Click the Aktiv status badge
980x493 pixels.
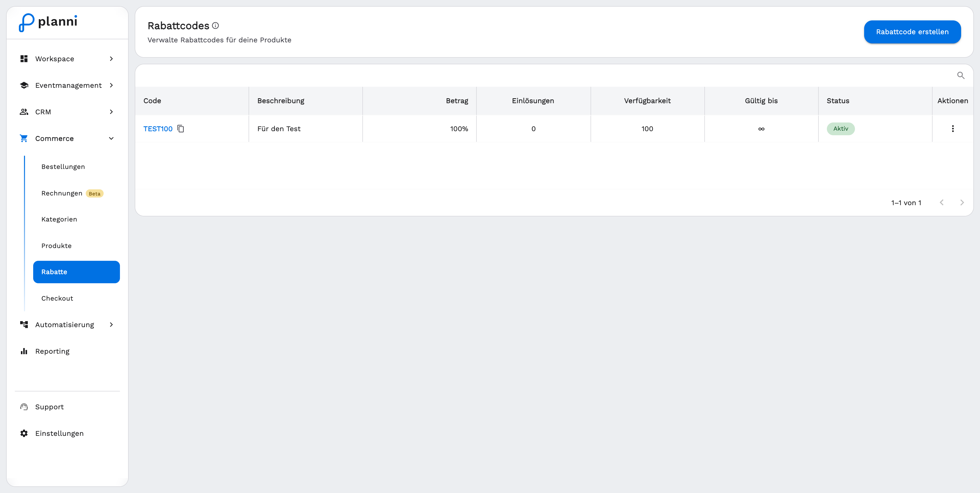(841, 129)
